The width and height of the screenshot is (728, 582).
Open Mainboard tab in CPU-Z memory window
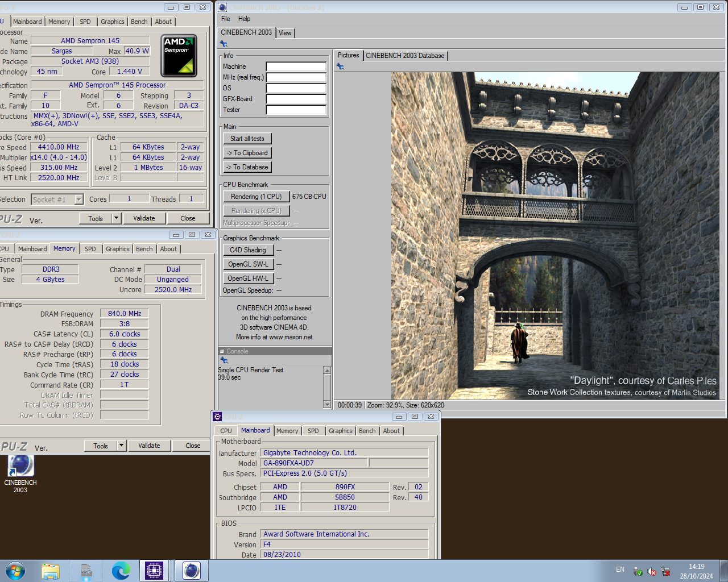point(32,249)
